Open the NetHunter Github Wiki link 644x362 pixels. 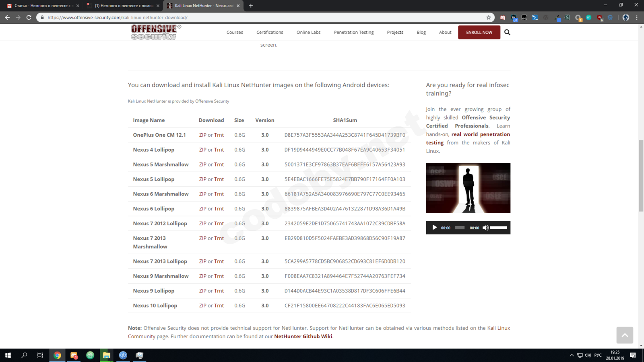click(303, 336)
